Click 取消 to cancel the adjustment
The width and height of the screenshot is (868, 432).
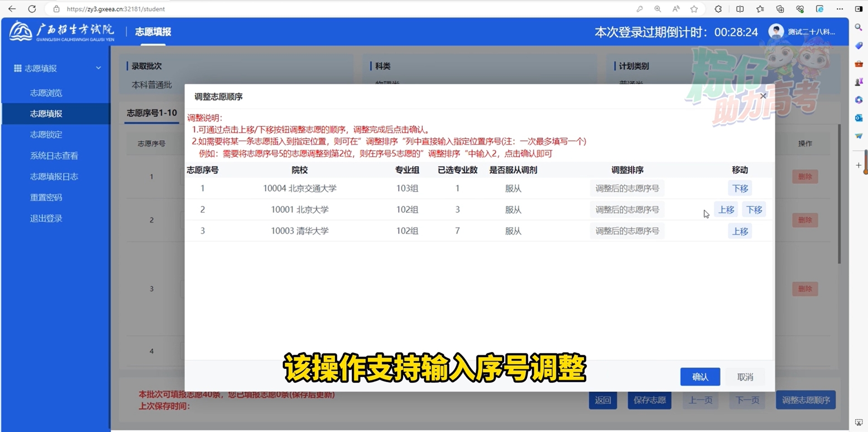pyautogui.click(x=745, y=377)
